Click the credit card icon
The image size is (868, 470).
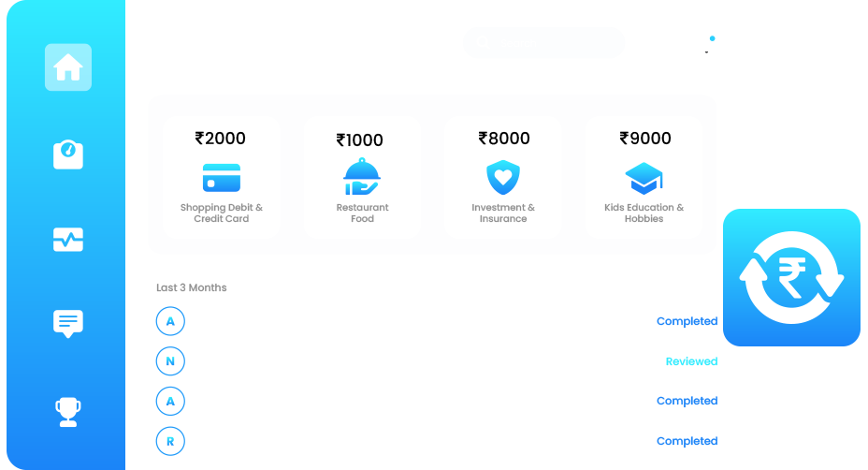pos(222,177)
